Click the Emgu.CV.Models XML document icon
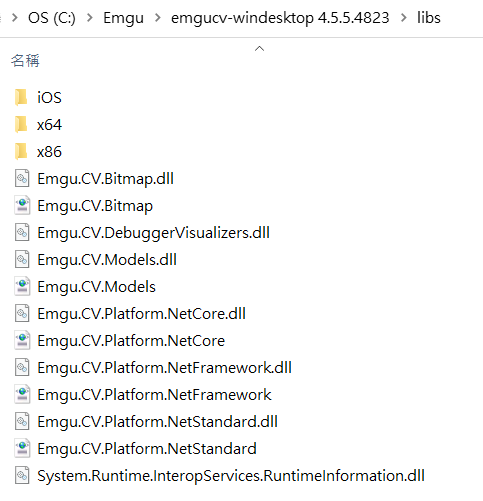483x501 pixels. 22,286
